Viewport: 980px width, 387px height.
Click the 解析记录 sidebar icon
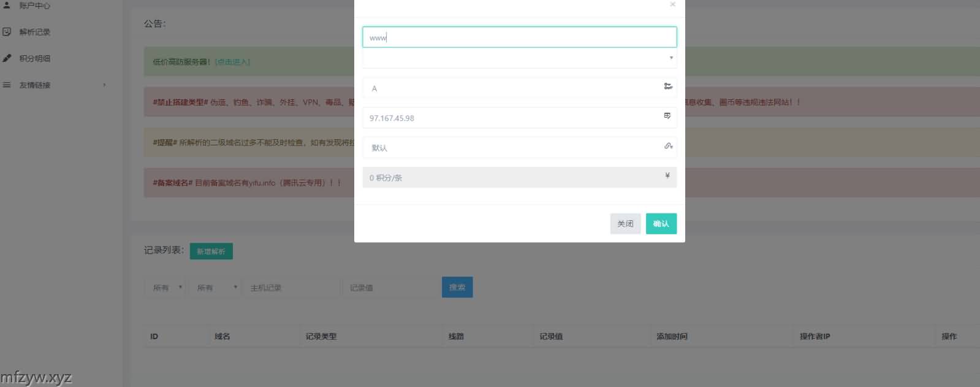(x=7, y=32)
